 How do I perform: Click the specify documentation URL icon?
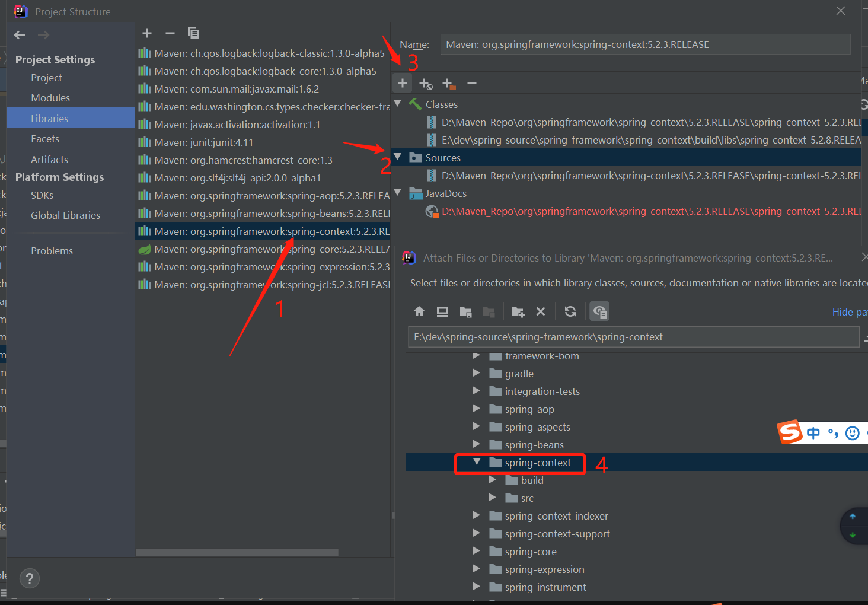pyautogui.click(x=426, y=84)
